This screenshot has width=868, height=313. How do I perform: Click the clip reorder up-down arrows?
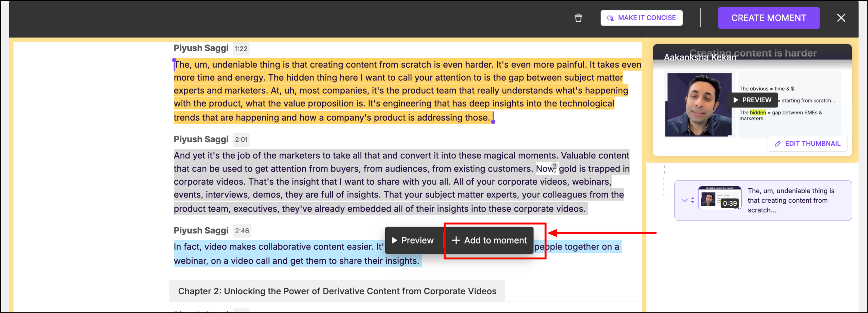pos(693,200)
